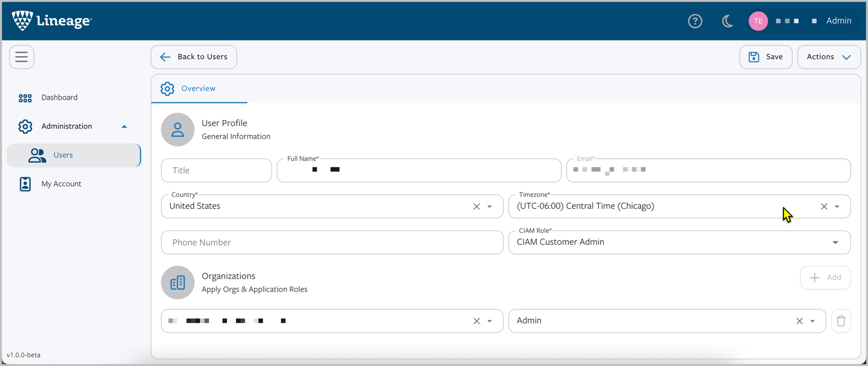868x366 pixels.
Task: Click the Administration gear icon
Action: pyautogui.click(x=25, y=126)
